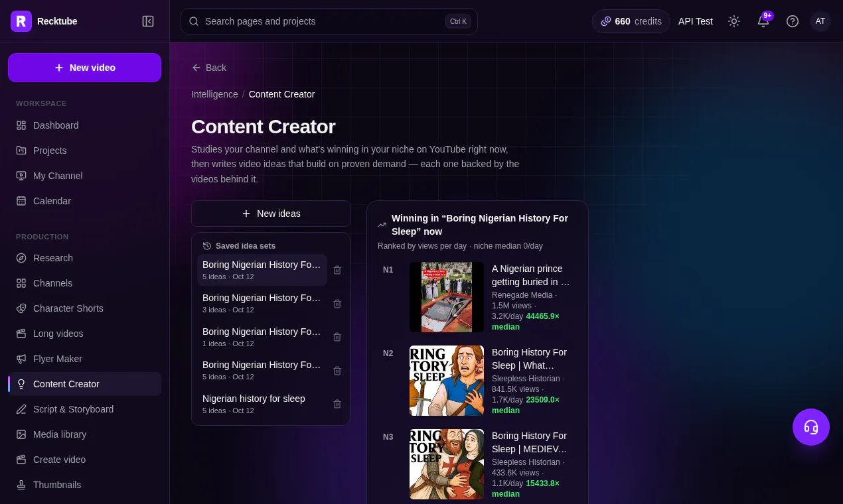
Task: Open the Calendar page
Action: pyautogui.click(x=84, y=201)
